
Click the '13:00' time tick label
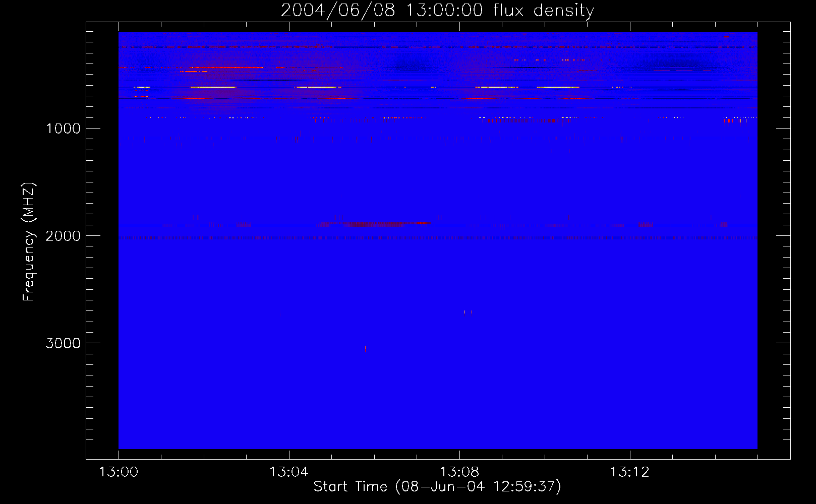119,472
